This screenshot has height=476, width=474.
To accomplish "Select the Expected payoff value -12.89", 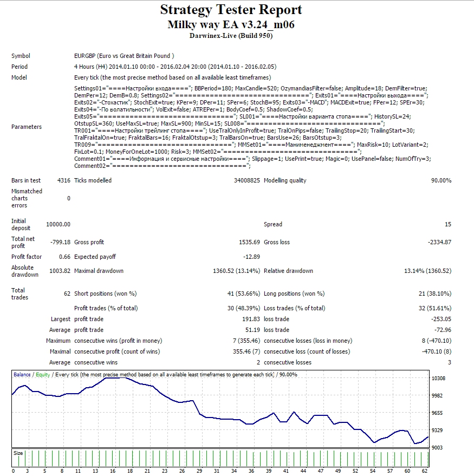I will point(251,257).
